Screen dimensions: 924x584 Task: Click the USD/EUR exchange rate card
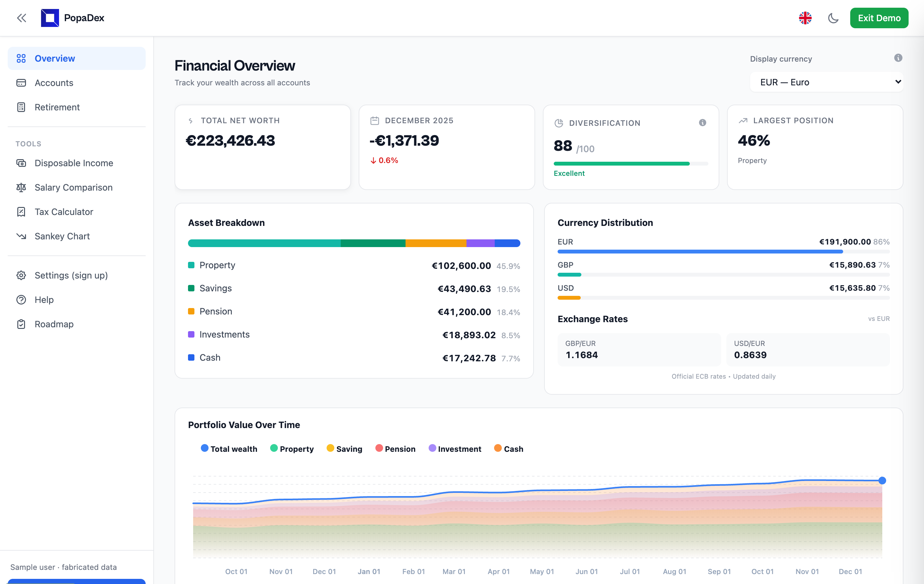point(808,349)
